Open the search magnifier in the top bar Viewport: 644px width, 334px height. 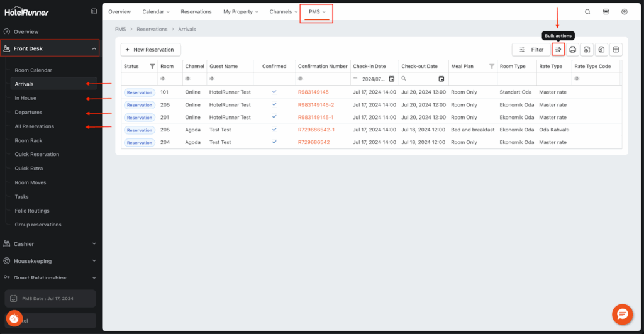coord(587,12)
